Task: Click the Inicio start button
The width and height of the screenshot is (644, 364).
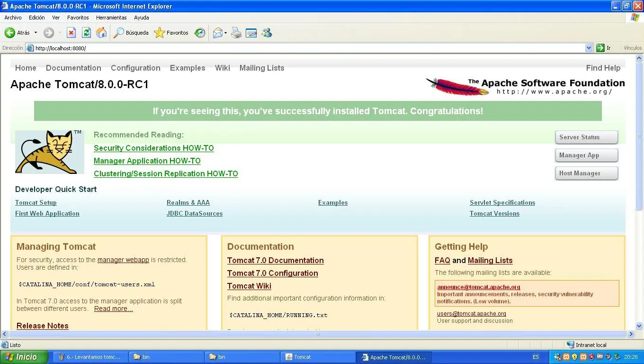Action: (x=24, y=357)
